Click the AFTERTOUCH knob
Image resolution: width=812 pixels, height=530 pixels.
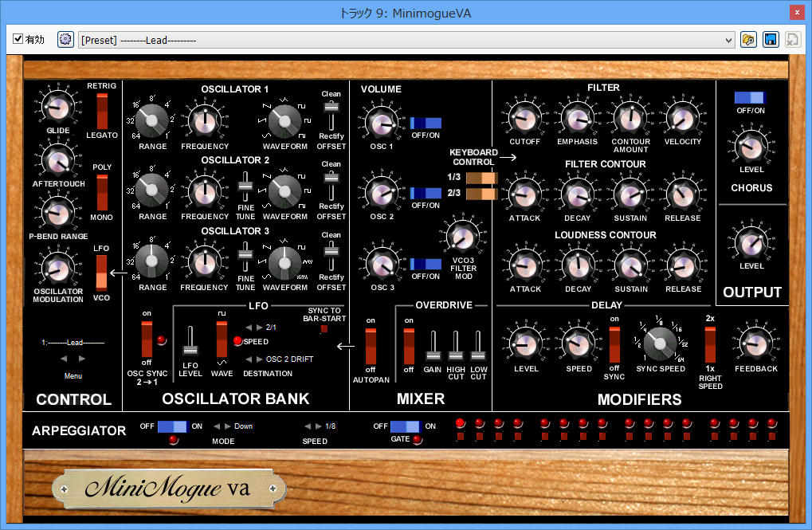[x=58, y=161]
